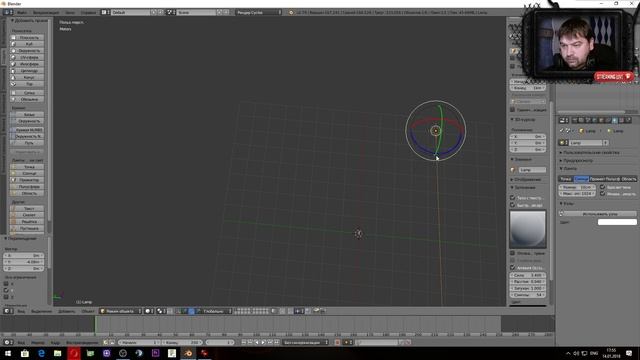Click the red auto-keying record button

[x=338, y=342]
